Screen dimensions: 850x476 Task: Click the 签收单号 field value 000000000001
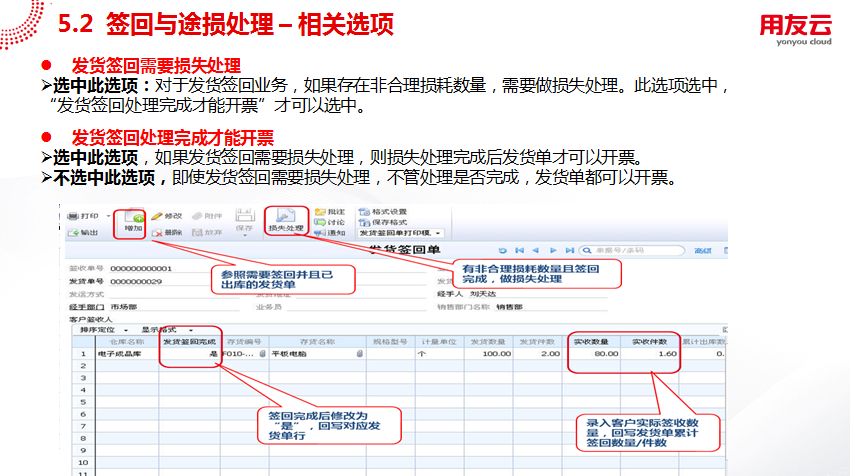point(141,268)
